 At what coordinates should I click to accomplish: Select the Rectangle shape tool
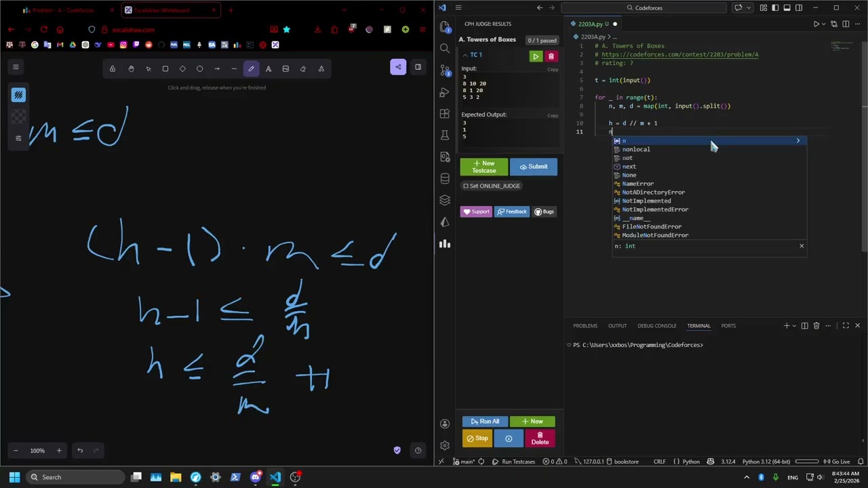pos(165,68)
